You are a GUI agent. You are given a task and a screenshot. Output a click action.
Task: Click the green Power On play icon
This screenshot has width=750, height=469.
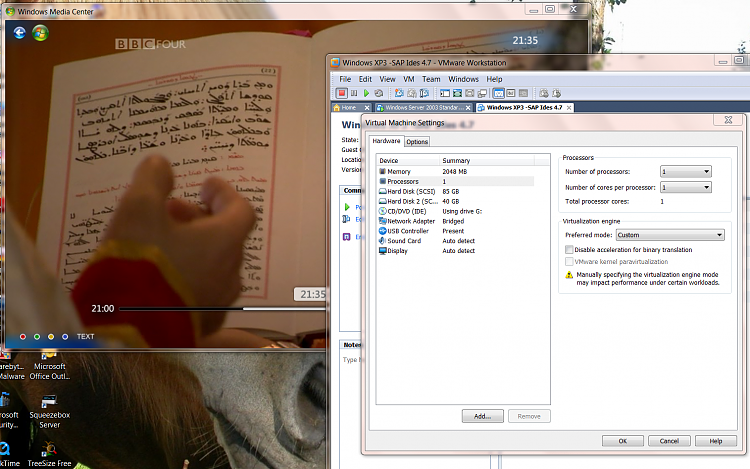pyautogui.click(x=366, y=93)
